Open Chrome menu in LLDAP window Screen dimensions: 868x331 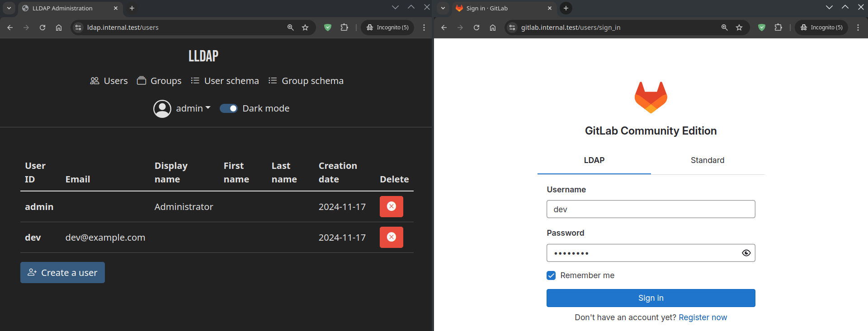[424, 28]
